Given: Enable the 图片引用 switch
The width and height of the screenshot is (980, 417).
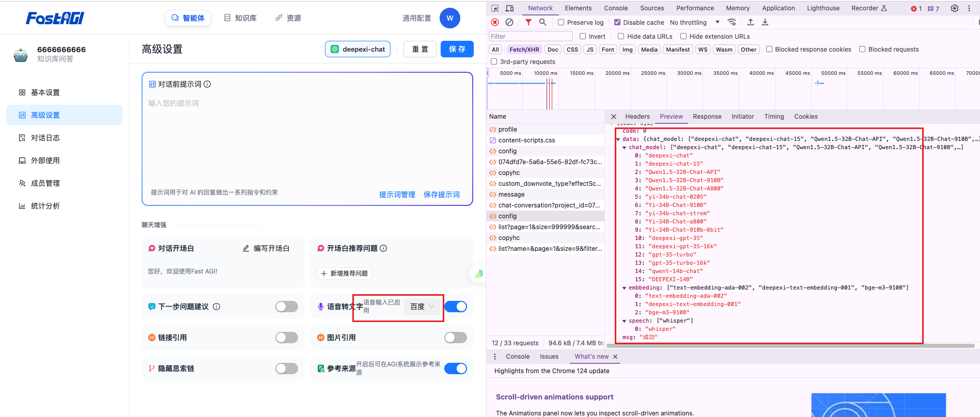Looking at the screenshot, I should point(456,338).
